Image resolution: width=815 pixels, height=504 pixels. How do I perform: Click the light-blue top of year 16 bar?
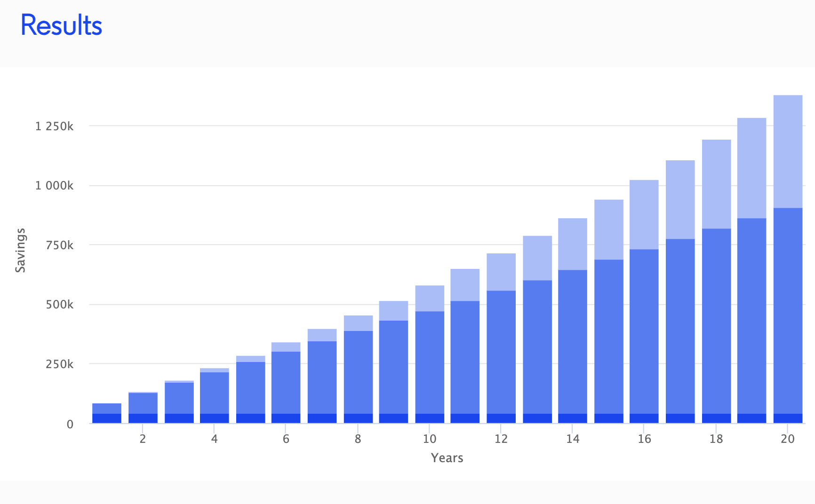pyautogui.click(x=644, y=214)
